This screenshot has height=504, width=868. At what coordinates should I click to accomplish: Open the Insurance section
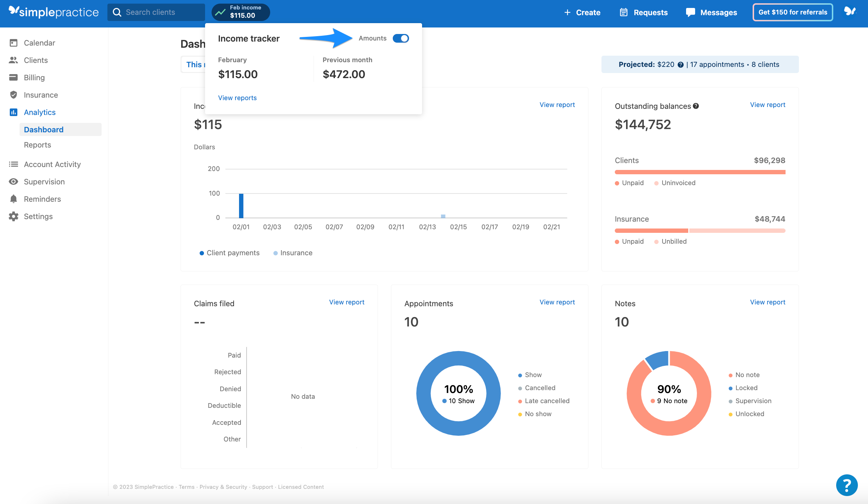[x=41, y=95]
